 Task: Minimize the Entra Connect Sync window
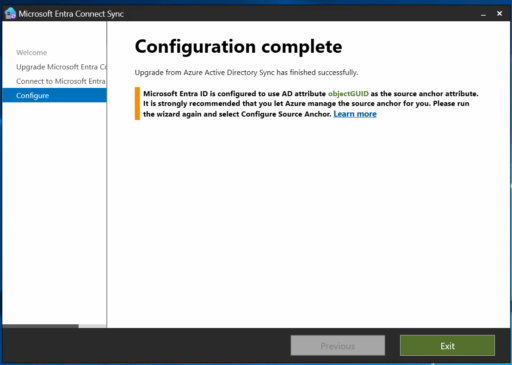pos(483,14)
